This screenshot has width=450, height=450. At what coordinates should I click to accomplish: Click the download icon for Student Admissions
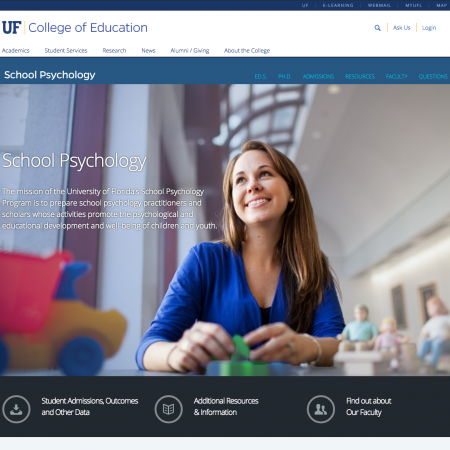pyautogui.click(x=16, y=409)
